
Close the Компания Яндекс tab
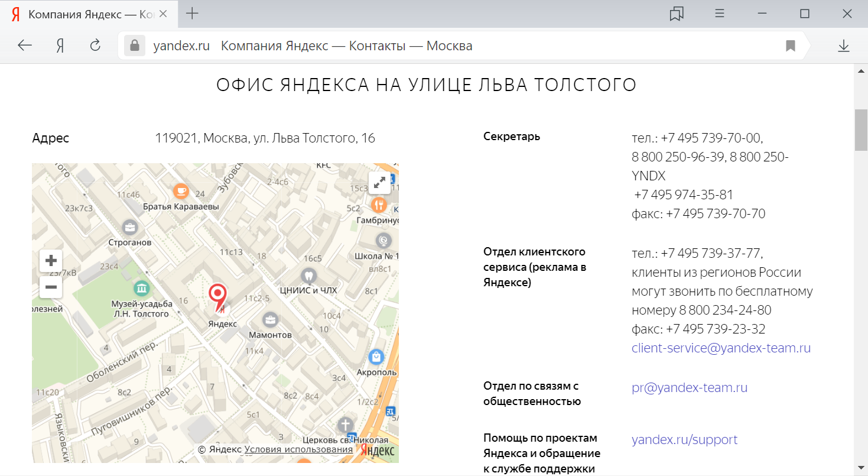[x=164, y=14]
